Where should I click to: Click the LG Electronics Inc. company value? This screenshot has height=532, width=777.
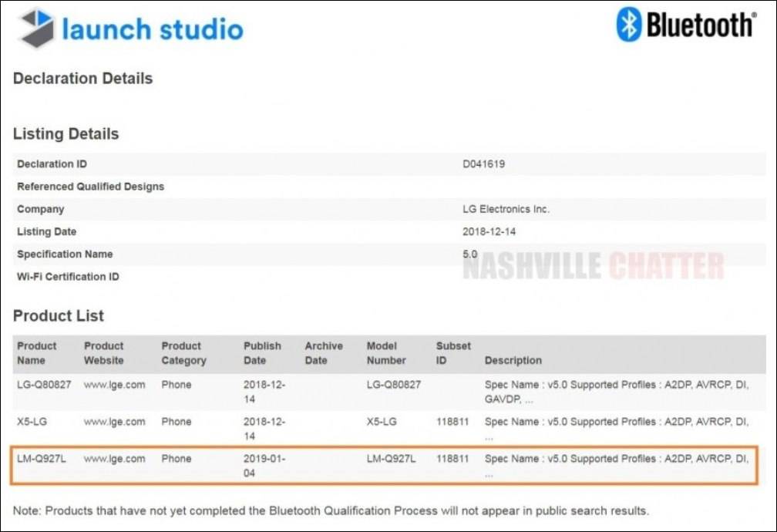click(x=506, y=209)
